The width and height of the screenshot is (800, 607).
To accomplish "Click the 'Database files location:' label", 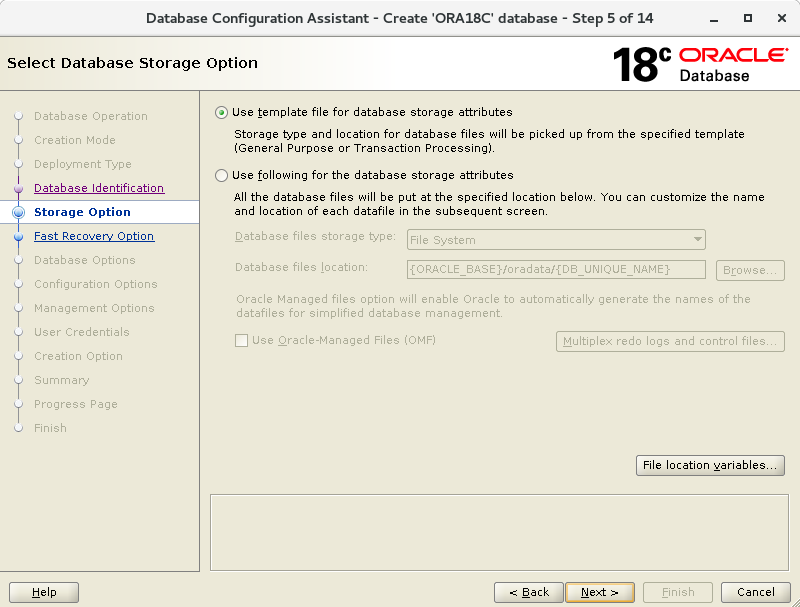I will 301,267.
